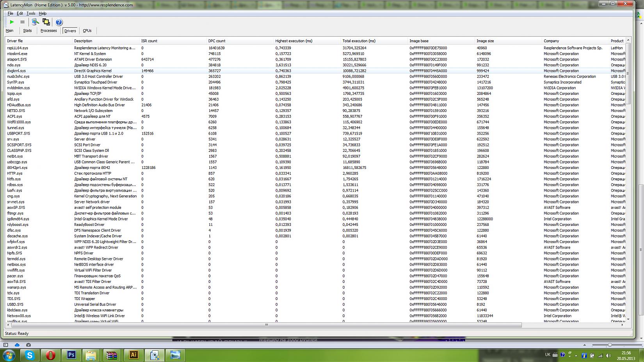The width and height of the screenshot is (644, 362).
Task: Open the power plug tray icon
Action: tap(592, 355)
